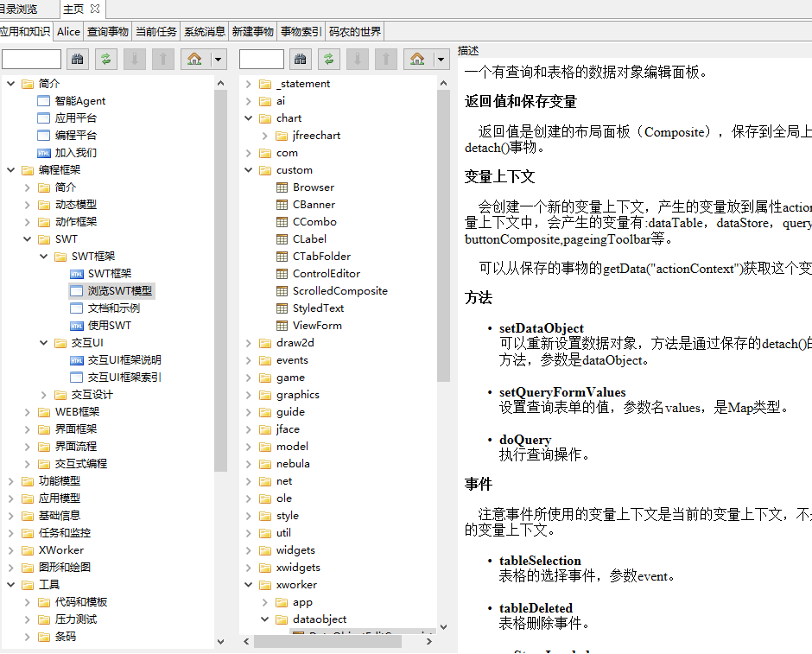Expand the draw2d folder node

(248, 343)
